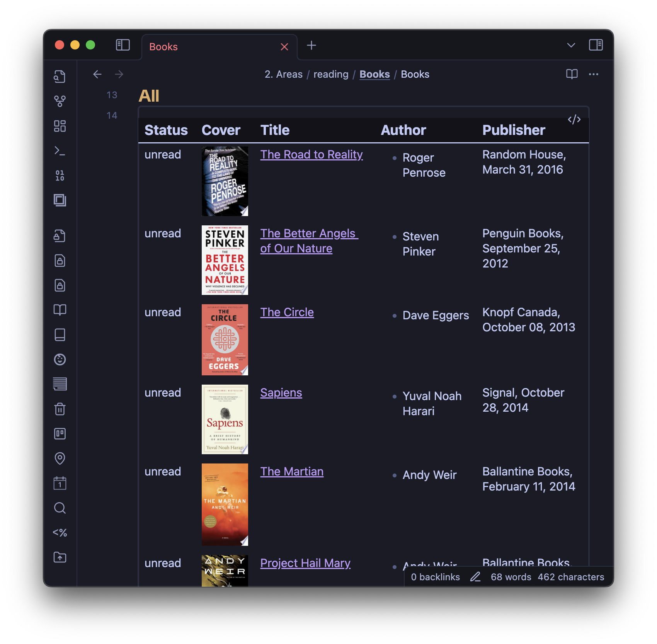Click the Author column header
Image resolution: width=657 pixels, height=644 pixels.
403,130
